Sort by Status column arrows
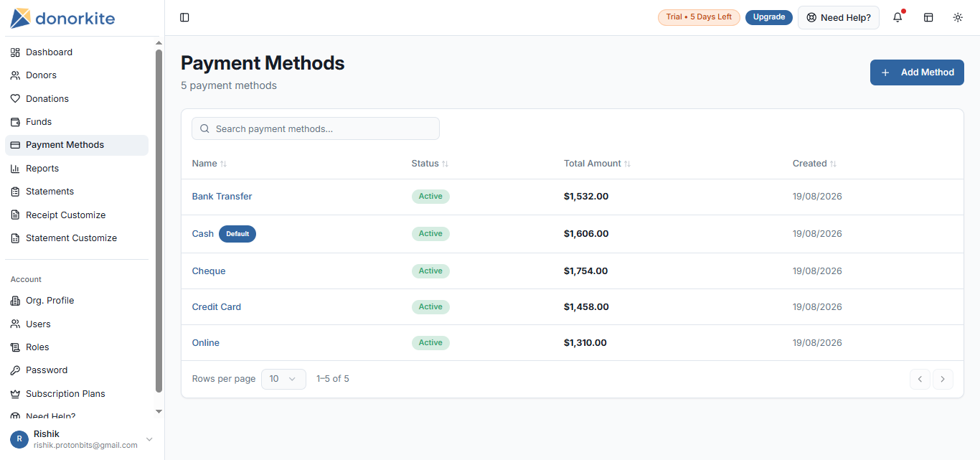980x460 pixels. pyautogui.click(x=445, y=164)
